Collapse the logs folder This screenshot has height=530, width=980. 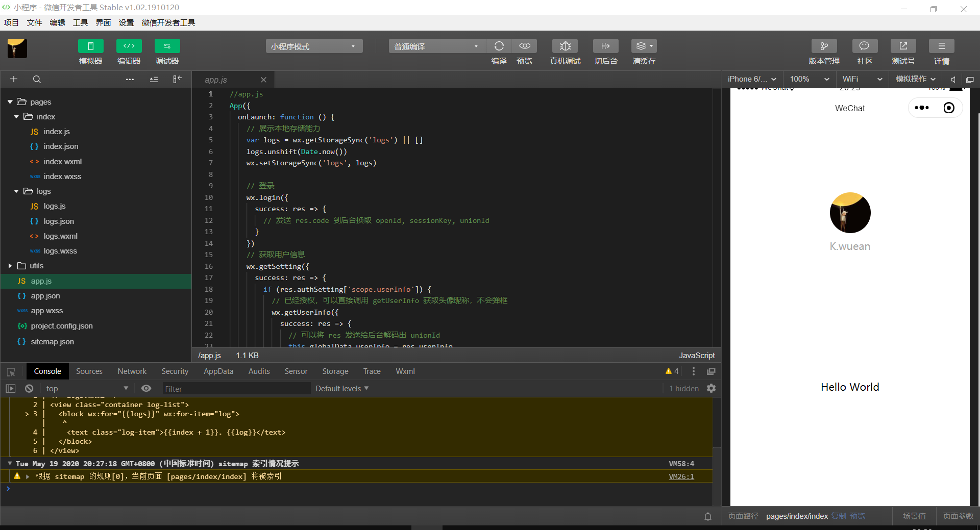(16, 191)
